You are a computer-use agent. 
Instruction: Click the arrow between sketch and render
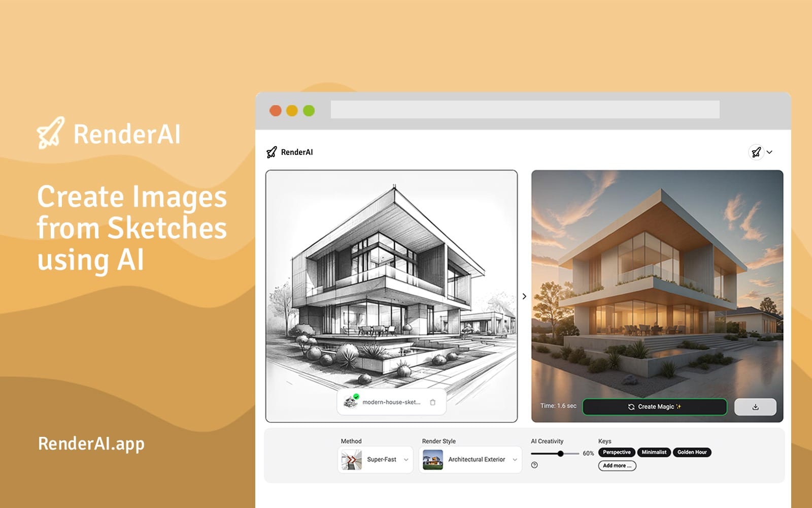[x=524, y=296]
